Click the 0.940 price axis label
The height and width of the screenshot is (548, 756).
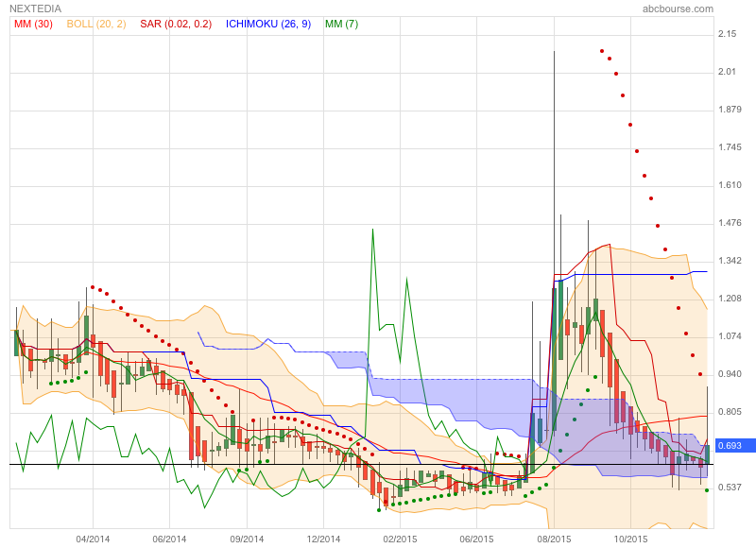[x=730, y=374]
